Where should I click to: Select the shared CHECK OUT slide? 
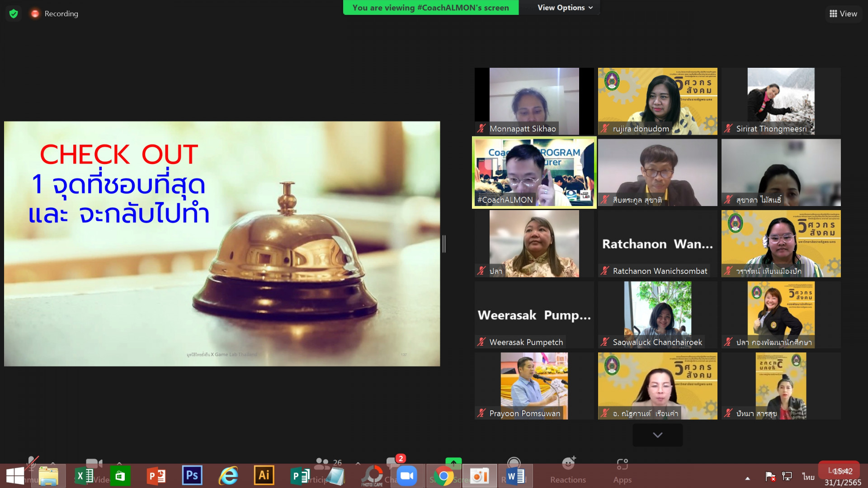pos(222,244)
